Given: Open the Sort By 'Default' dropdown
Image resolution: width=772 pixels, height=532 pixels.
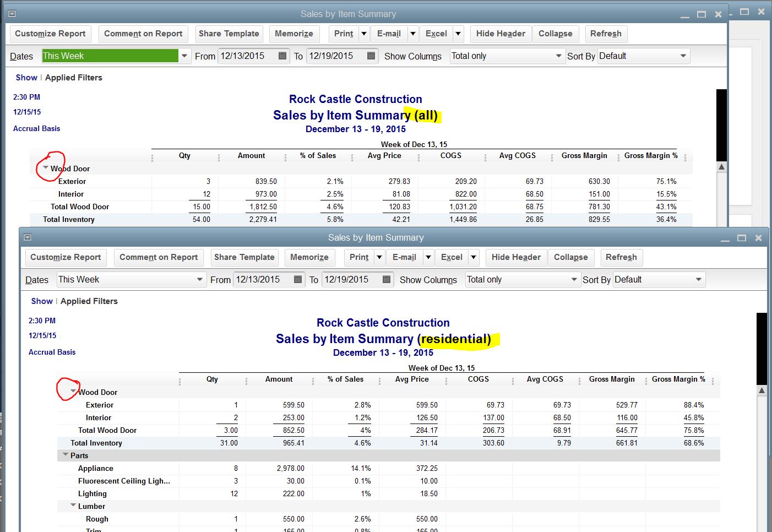Looking at the screenshot, I should coord(683,56).
